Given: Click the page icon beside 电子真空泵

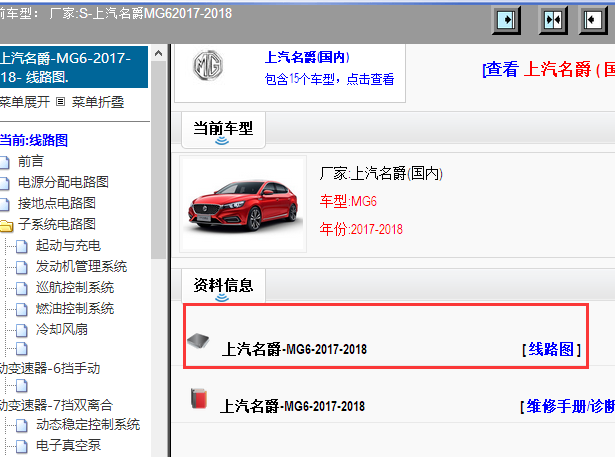Looking at the screenshot, I should point(22,446).
